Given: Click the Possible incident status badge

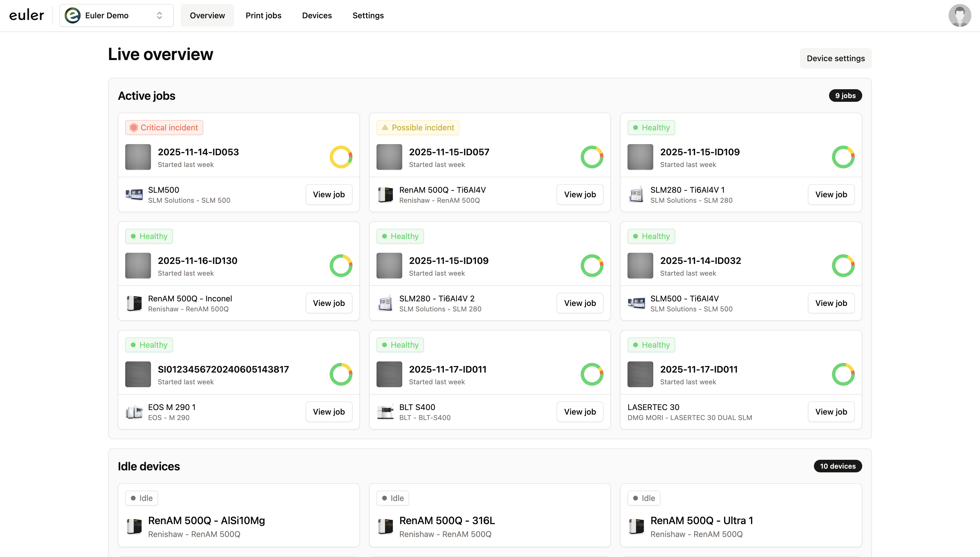Looking at the screenshot, I should pos(418,128).
